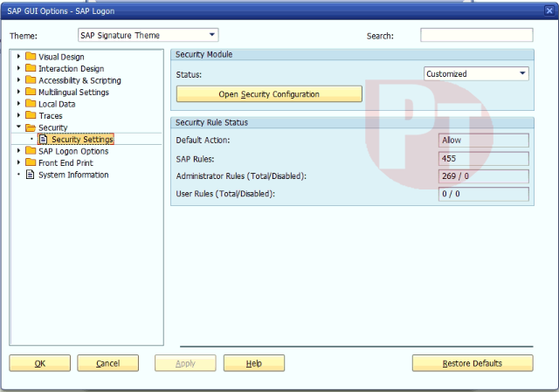559x392 pixels.
Task: Click Open Security Configuration button
Action: pyautogui.click(x=269, y=94)
